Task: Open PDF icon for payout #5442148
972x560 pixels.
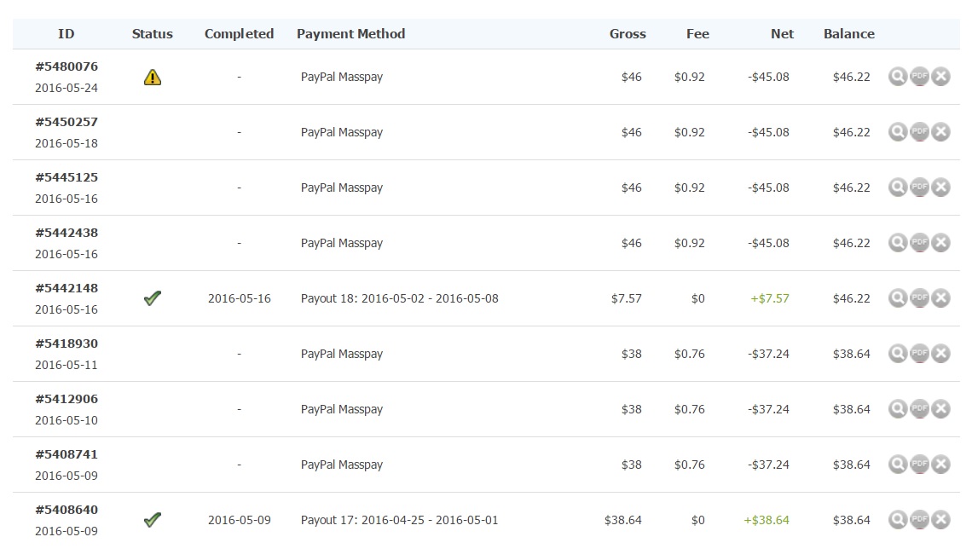Action: [919, 298]
